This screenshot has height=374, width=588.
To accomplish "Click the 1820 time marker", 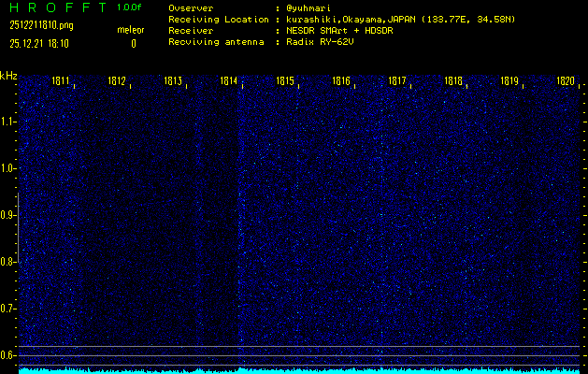I will pos(566,80).
